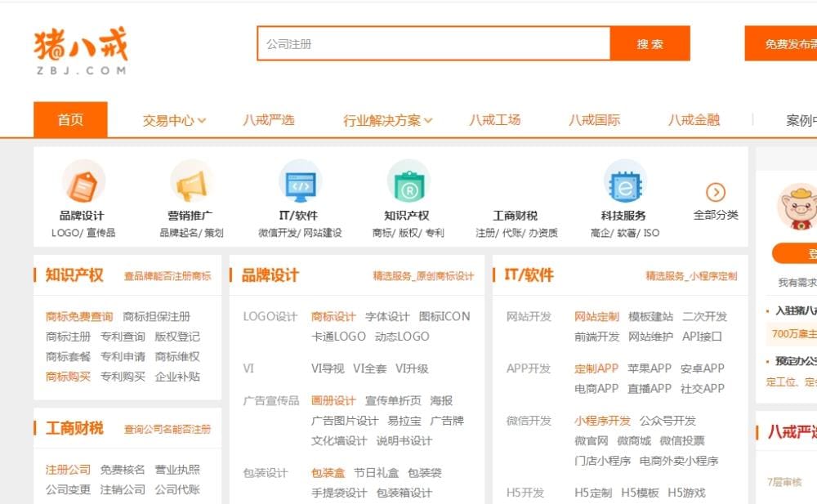Open the 知识产权 registered trademark icon
The image size is (817, 504).
409,186
